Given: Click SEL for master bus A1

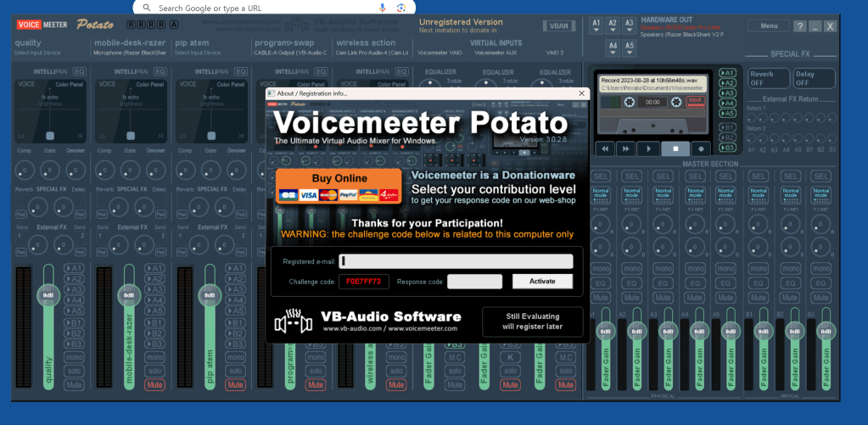Looking at the screenshot, I should pyautogui.click(x=602, y=176).
